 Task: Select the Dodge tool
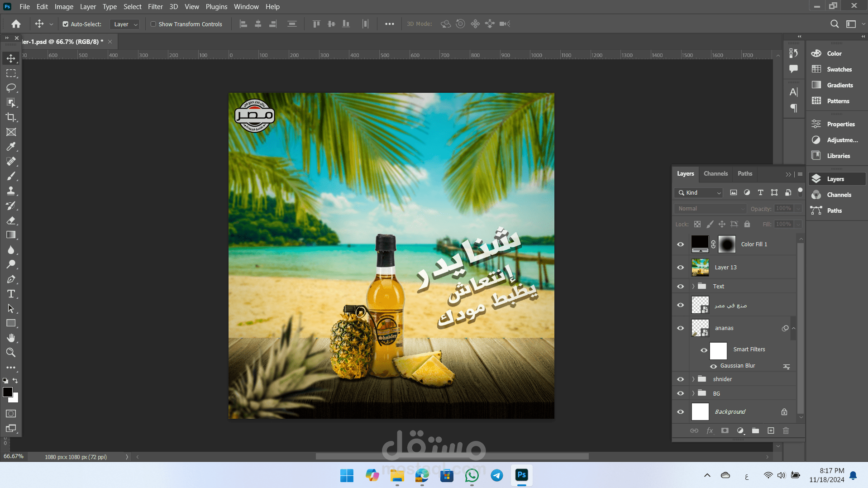point(11,264)
